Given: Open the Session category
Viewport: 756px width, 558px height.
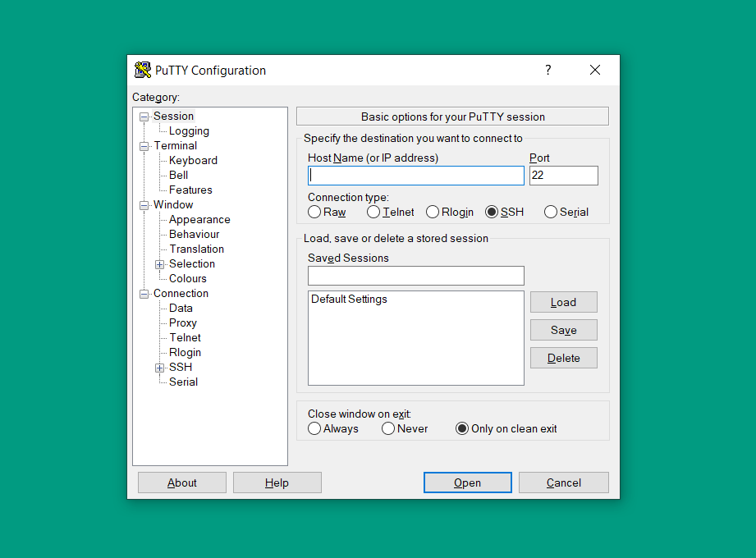Looking at the screenshot, I should click(173, 117).
